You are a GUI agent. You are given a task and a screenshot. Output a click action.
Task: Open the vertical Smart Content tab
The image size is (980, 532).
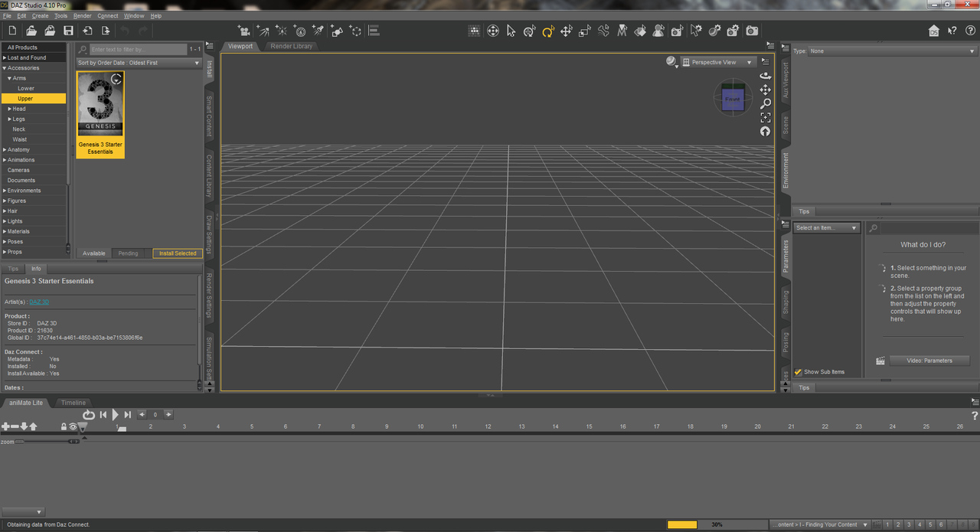(x=209, y=115)
